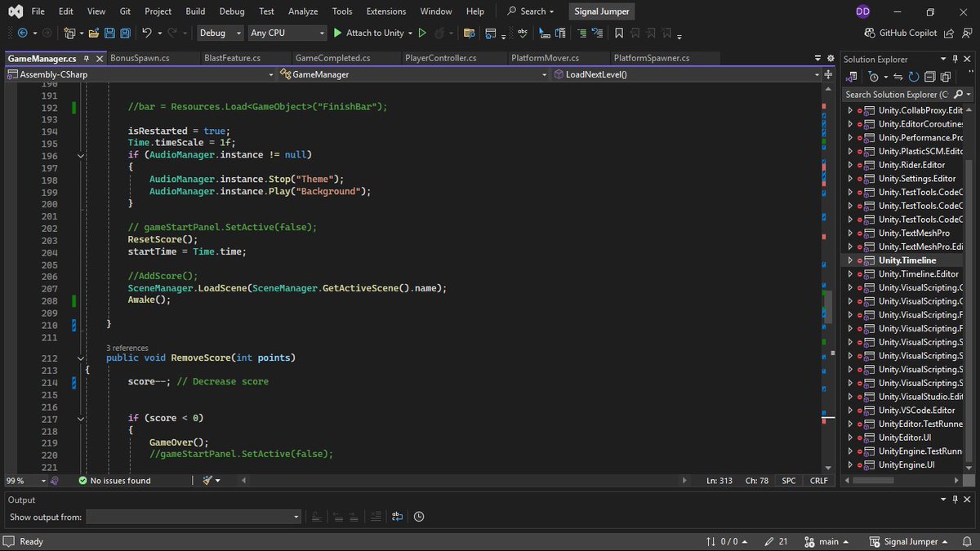Save the current file with Save icon
Screen dimensions: 980x551
109,33
